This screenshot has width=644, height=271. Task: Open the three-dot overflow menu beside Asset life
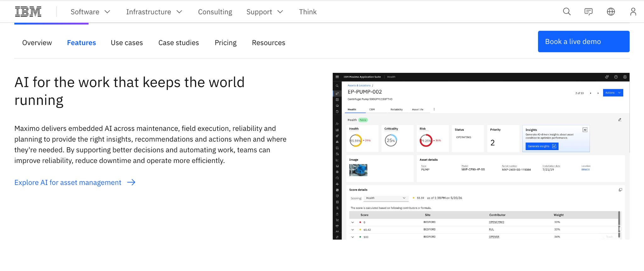click(434, 109)
